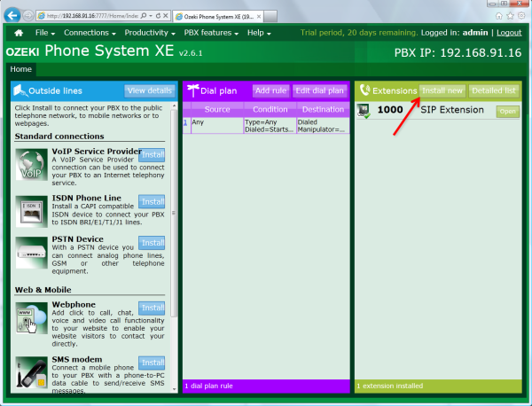Go to the Home icon in menu bar
Image resolution: width=532 pixels, height=406 pixels.
19,33
